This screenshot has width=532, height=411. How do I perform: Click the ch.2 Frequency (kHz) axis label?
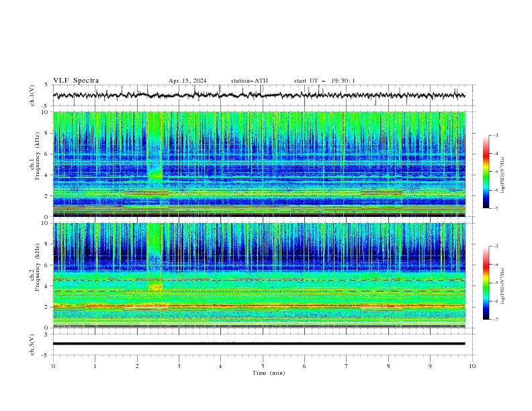35,267
